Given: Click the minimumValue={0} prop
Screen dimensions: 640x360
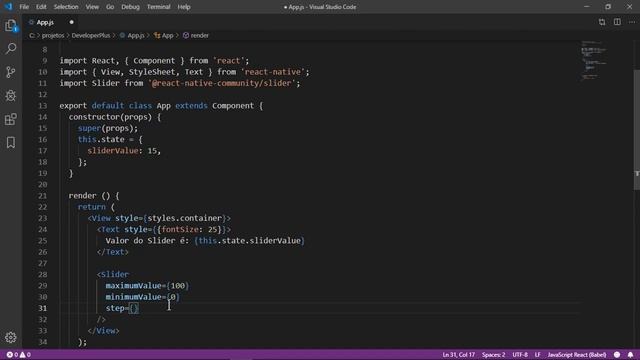Looking at the screenshot, I should 142,297.
